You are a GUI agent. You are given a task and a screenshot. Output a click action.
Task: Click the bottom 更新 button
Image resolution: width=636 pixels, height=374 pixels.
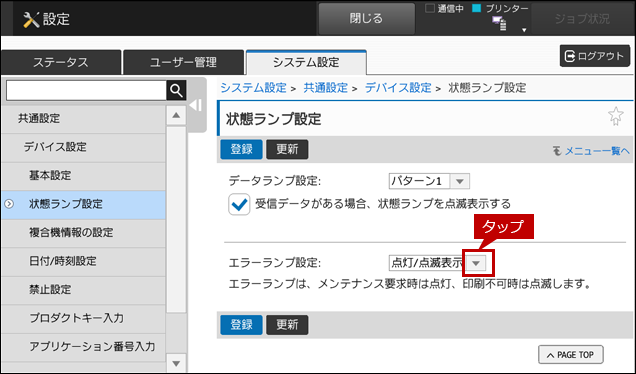coord(287,325)
